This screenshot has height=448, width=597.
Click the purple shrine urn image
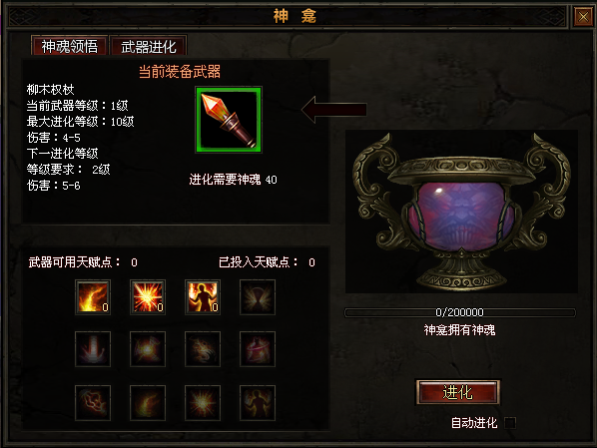(x=461, y=212)
